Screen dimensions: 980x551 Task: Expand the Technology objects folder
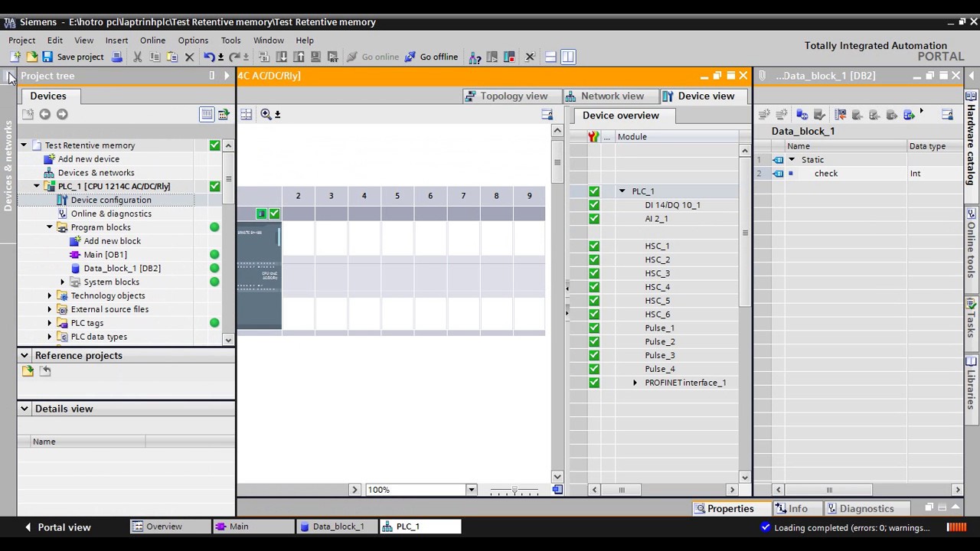(x=50, y=295)
